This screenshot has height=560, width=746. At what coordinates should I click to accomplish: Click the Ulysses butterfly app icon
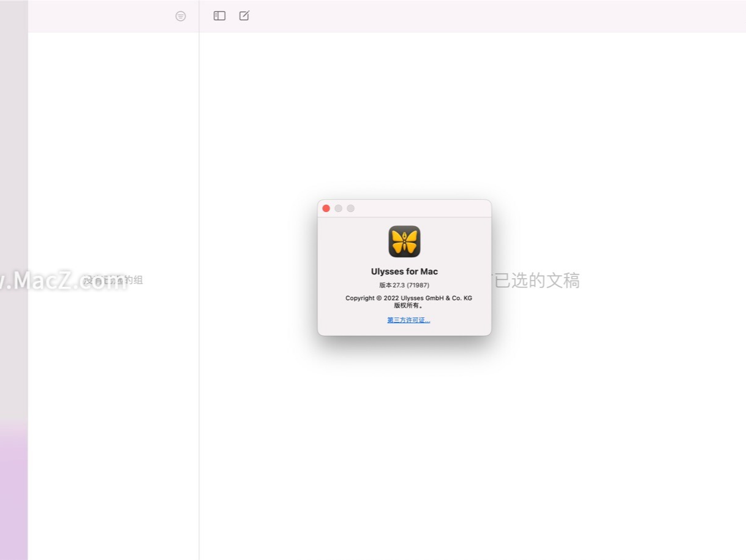tap(404, 241)
